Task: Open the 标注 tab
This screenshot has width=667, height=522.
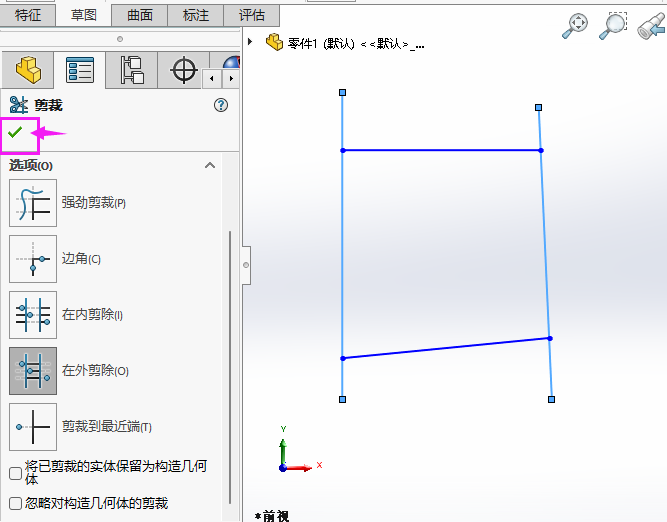Action: 196,15
